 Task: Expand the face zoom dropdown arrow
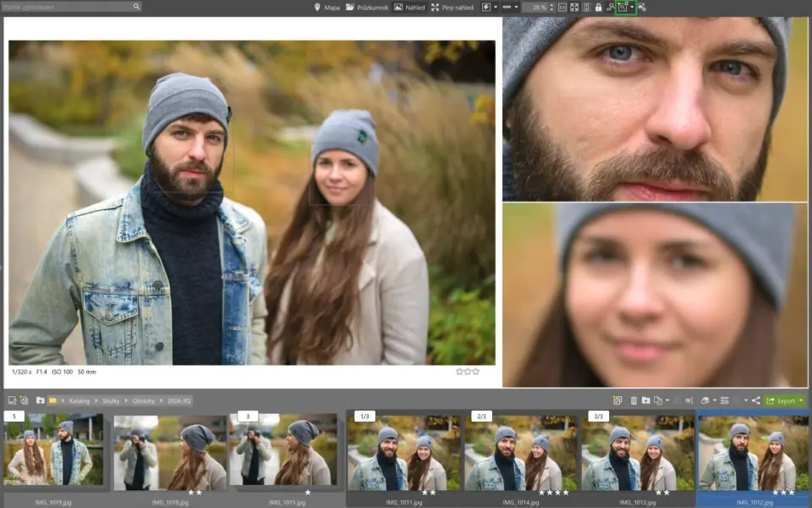pos(632,7)
